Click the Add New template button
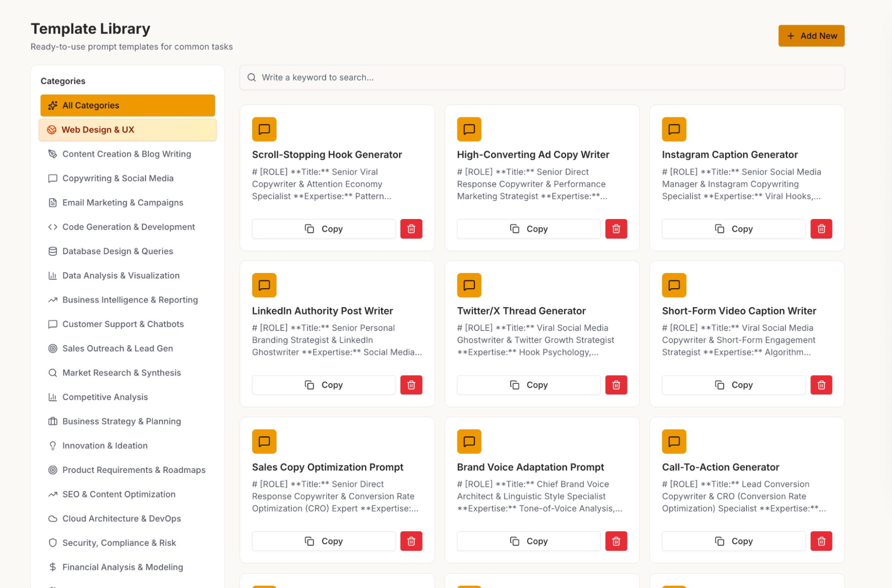 [x=811, y=36]
